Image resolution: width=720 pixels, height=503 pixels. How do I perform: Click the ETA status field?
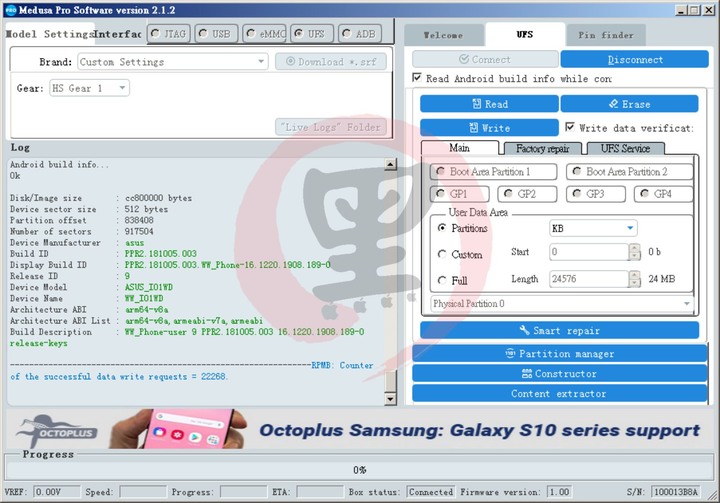click(x=320, y=492)
